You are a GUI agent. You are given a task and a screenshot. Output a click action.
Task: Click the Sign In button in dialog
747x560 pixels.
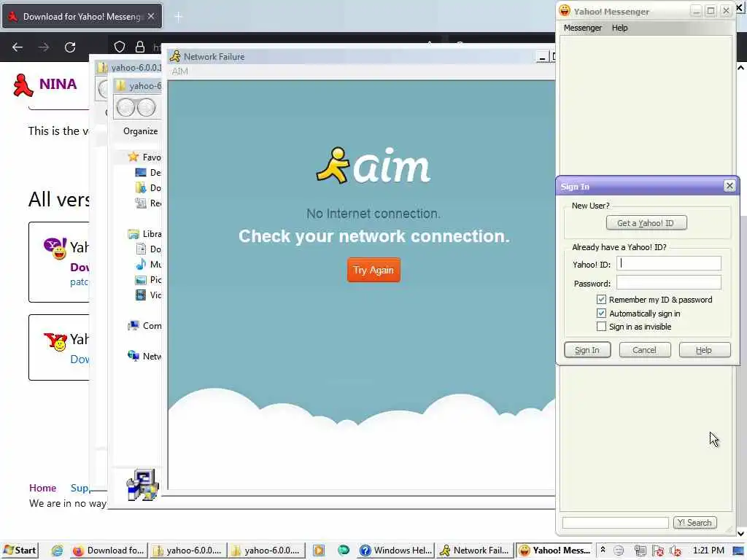[587, 350]
